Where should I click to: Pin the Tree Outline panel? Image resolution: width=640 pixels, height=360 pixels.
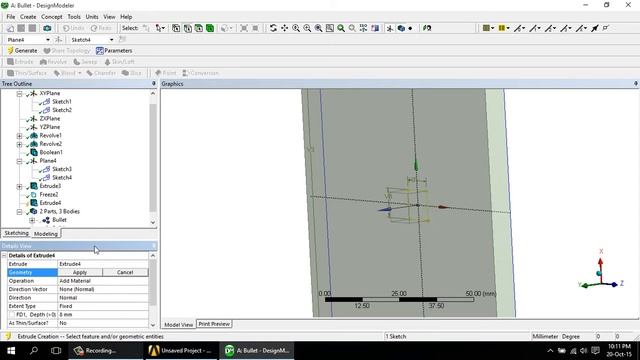(153, 84)
